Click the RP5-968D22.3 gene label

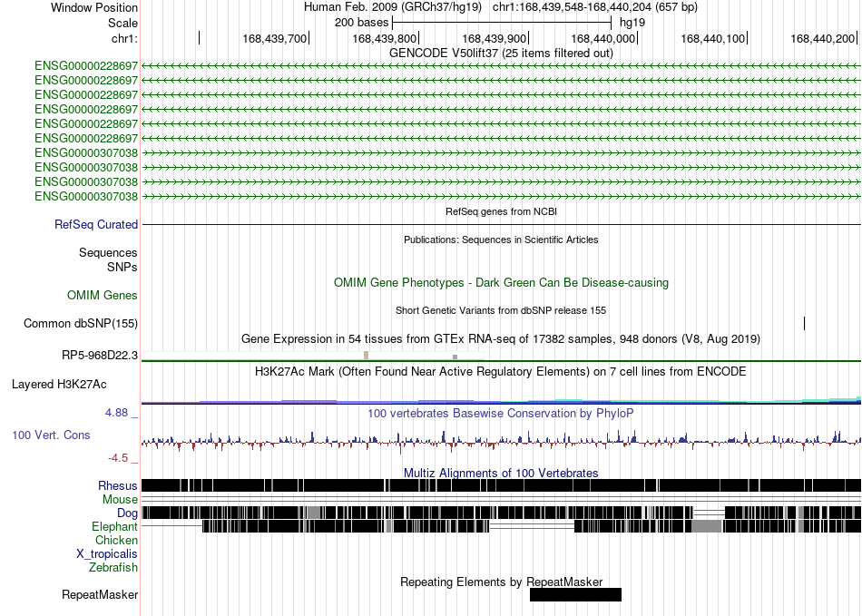click(100, 355)
